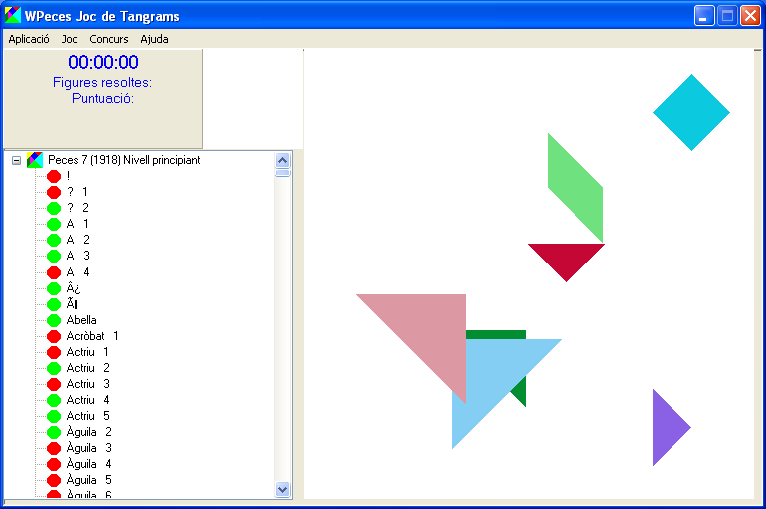Choose the 'Àguila 4' figure entry
The width and height of the screenshot is (766, 509).
[89, 464]
